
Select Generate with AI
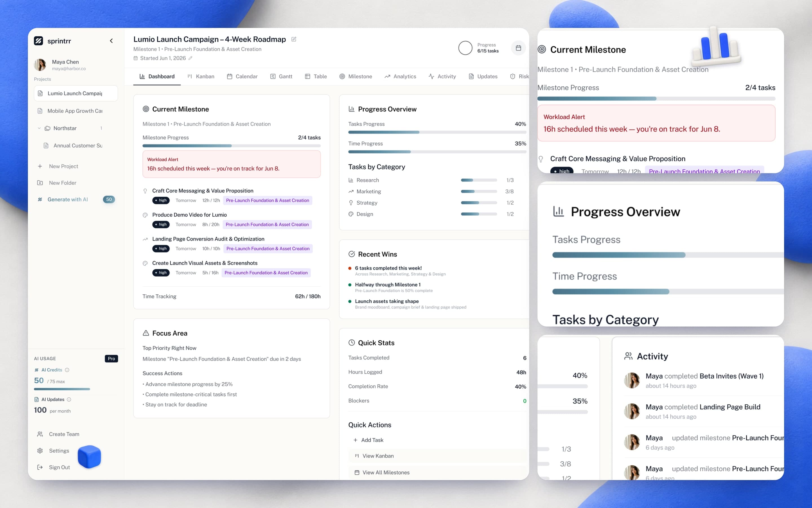tap(67, 199)
